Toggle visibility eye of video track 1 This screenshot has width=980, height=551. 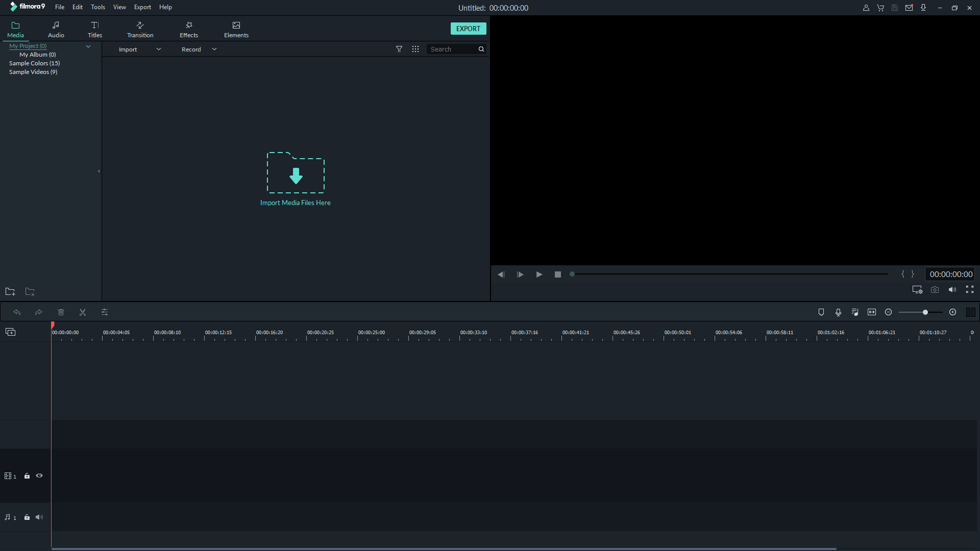(x=39, y=476)
